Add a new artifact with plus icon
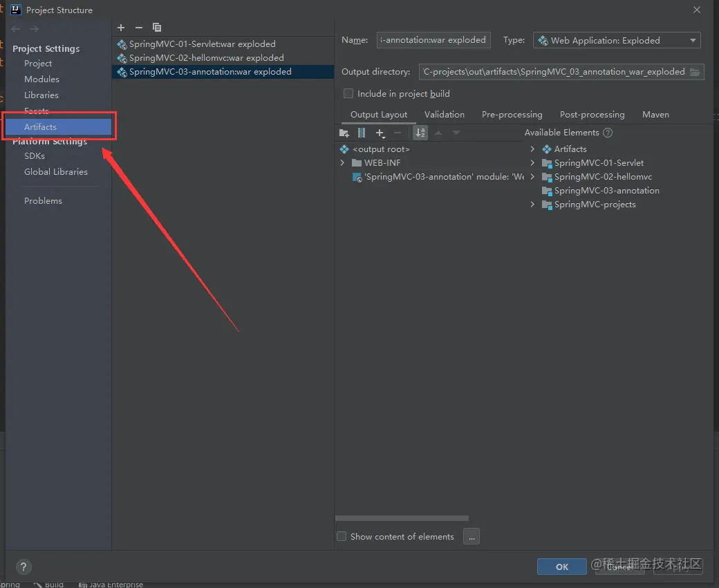The image size is (719, 588). coord(121,28)
